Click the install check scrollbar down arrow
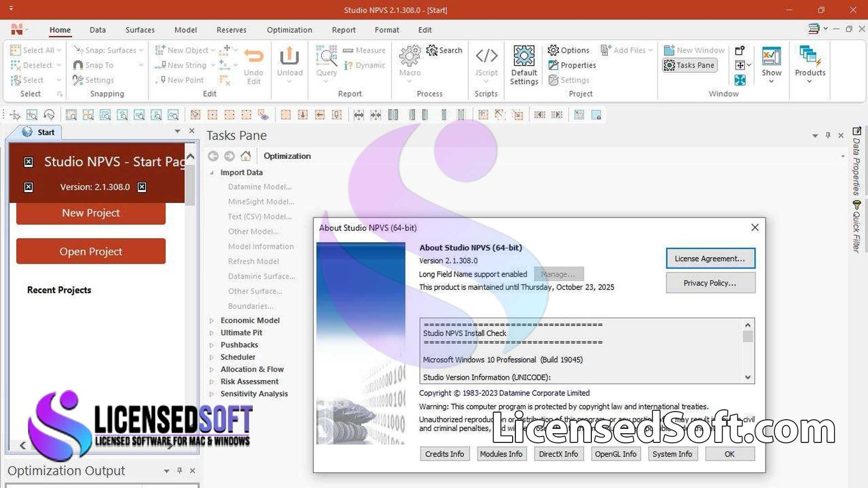This screenshot has width=868, height=488. pyautogui.click(x=748, y=377)
